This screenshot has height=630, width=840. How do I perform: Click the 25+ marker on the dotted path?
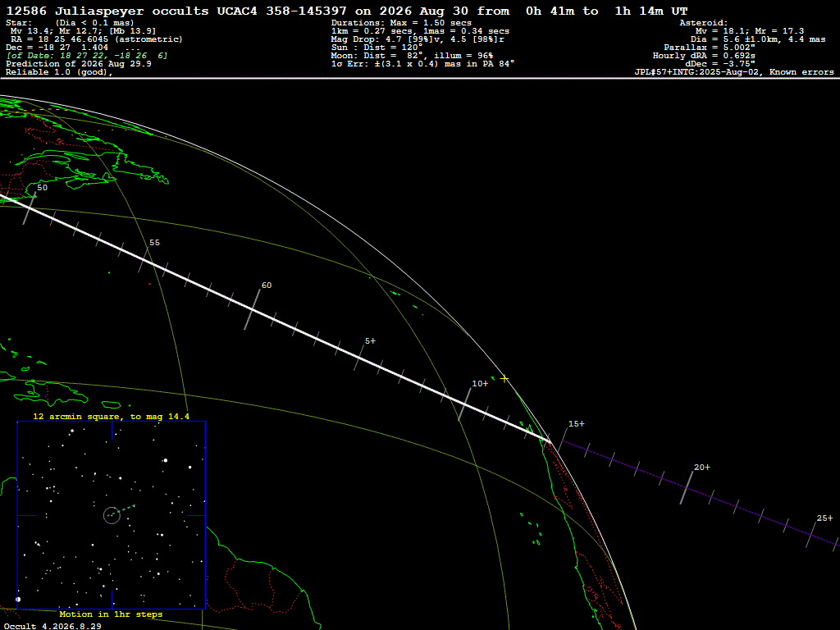coord(825,518)
